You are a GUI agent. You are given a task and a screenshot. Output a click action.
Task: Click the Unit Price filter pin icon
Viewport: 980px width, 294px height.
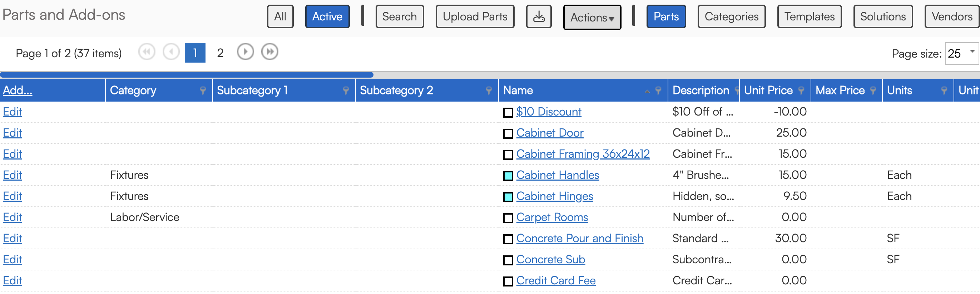click(x=801, y=90)
